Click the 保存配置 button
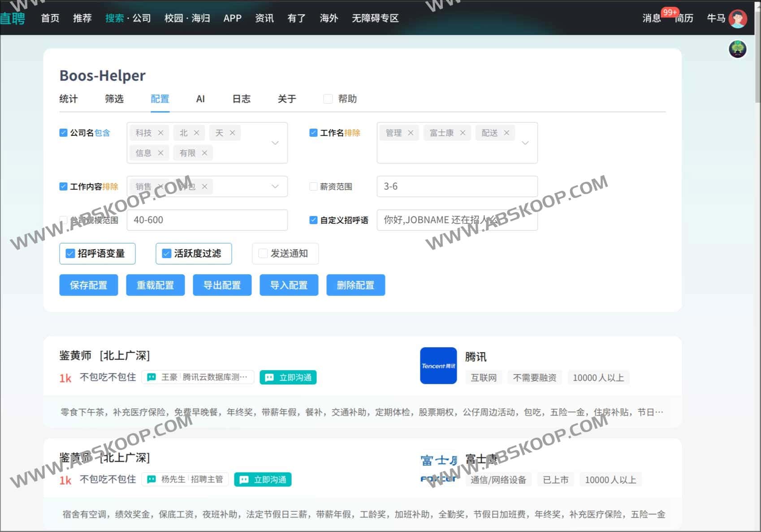This screenshot has width=761, height=532. click(88, 285)
